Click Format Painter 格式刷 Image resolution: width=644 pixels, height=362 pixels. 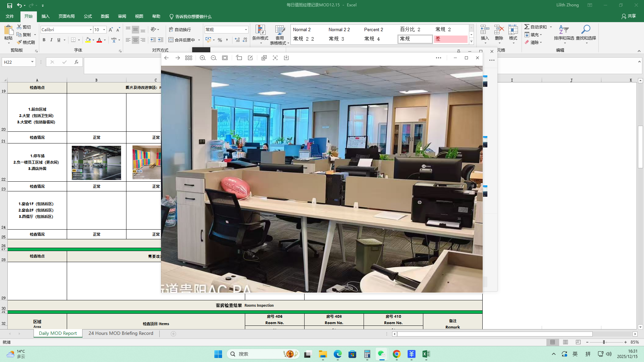click(x=26, y=42)
